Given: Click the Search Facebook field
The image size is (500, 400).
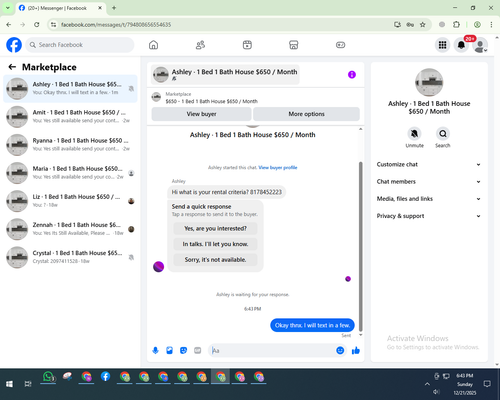Looking at the screenshot, I should [x=80, y=45].
